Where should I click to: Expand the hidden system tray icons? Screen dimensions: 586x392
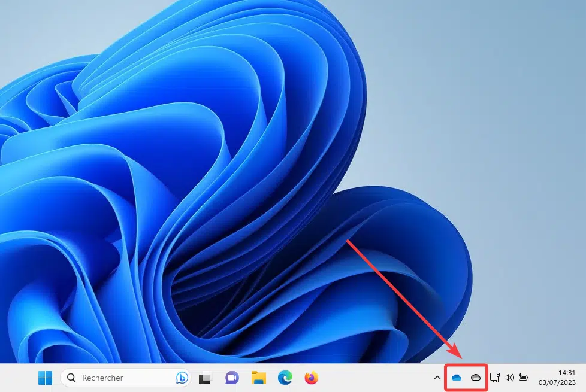437,378
